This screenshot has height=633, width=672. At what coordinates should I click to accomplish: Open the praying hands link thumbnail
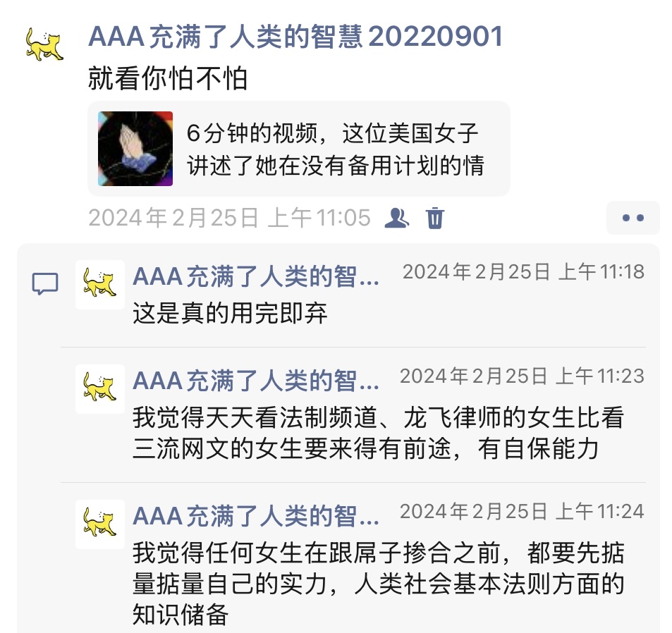tap(135, 149)
